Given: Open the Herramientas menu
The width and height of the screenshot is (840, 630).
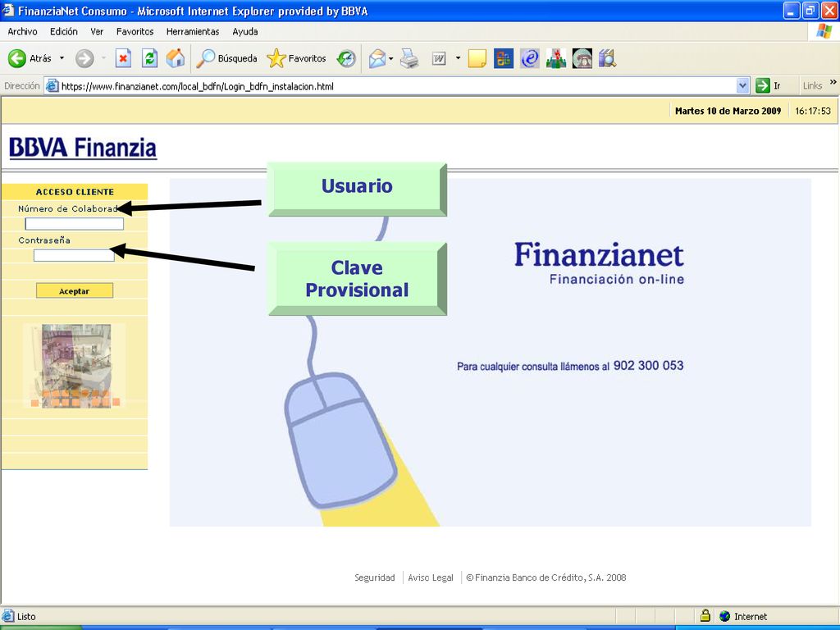Looking at the screenshot, I should tap(193, 32).
